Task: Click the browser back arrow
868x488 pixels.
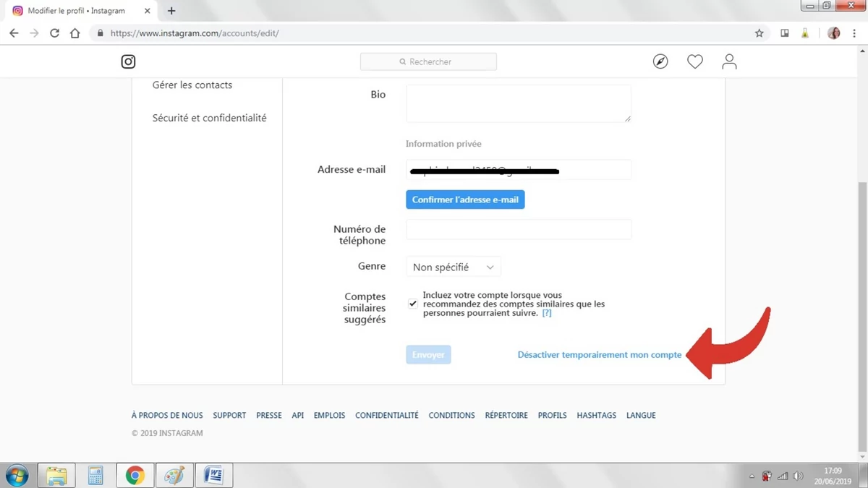Action: coord(14,33)
